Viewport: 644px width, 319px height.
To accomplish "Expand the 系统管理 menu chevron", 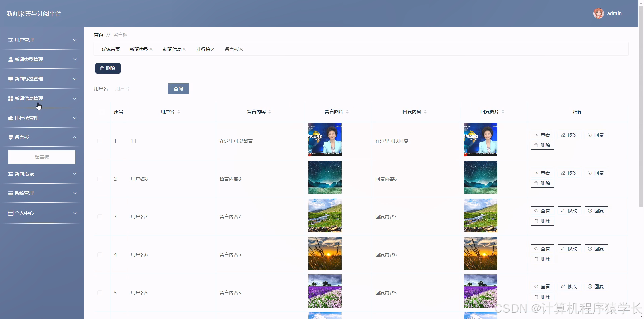I will point(75,193).
